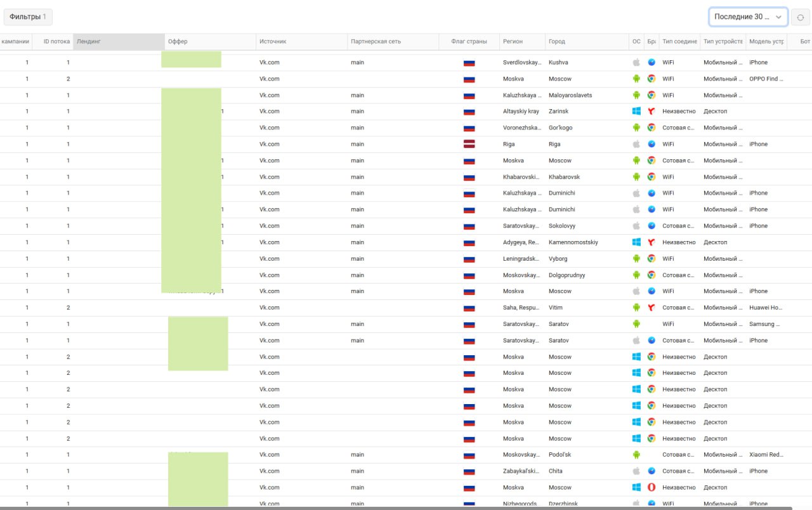Click the Apple OS icon in Kushva row

click(636, 62)
